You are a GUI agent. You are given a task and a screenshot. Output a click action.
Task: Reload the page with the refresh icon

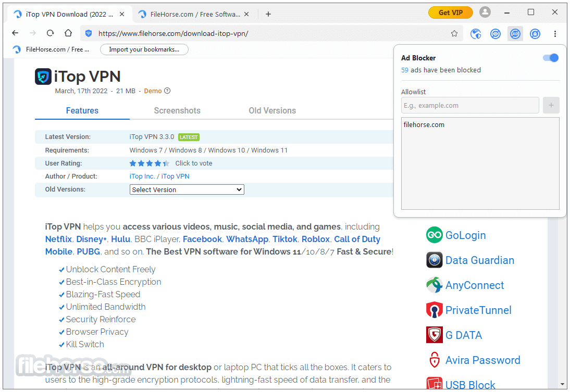[50, 33]
